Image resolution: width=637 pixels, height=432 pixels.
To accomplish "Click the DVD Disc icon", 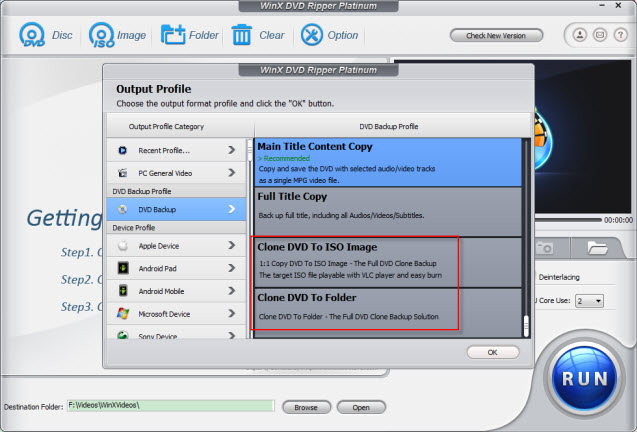I will [x=32, y=35].
